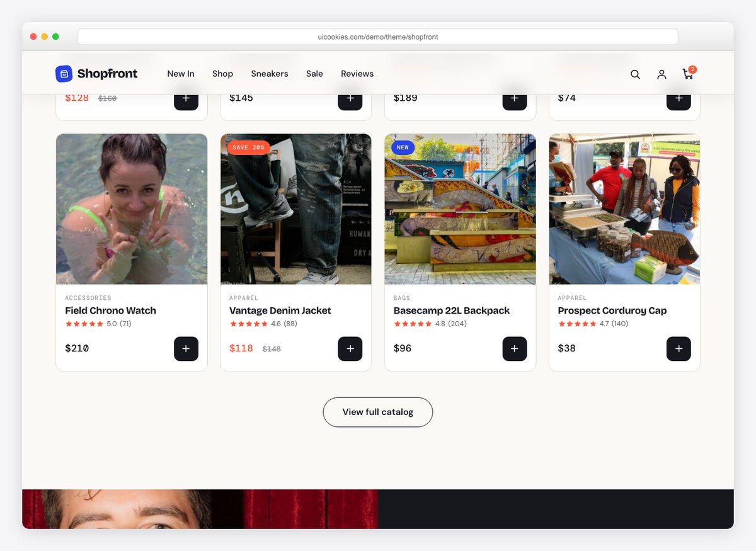Click the View full catalog button

378,412
